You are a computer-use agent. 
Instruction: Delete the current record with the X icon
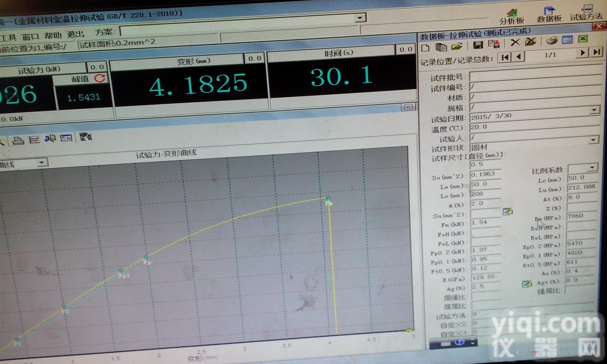pos(515,43)
